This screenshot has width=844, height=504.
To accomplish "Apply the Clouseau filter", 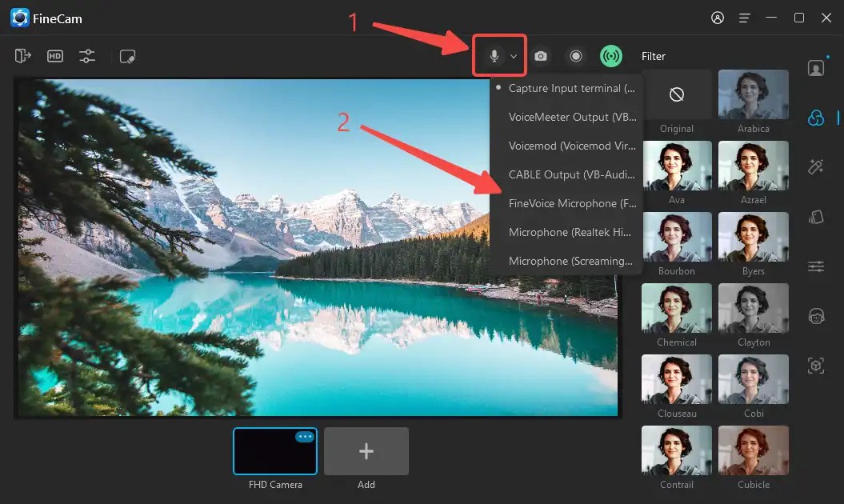I will pyautogui.click(x=677, y=380).
